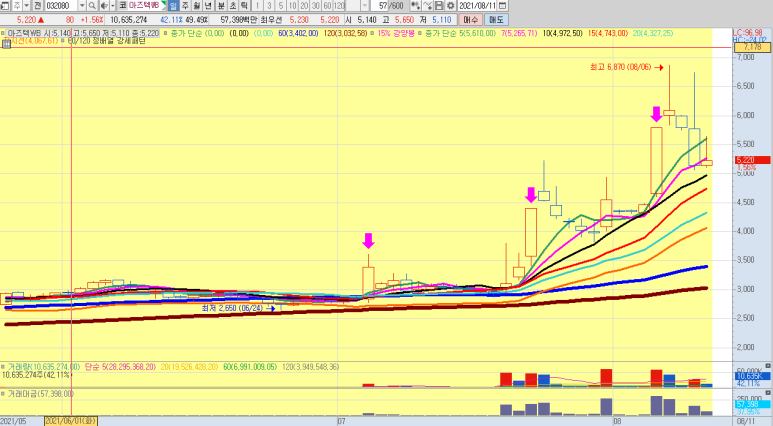Click the speaker sound icon in the toolbar
This screenshot has width=773, height=426.
(104, 6)
